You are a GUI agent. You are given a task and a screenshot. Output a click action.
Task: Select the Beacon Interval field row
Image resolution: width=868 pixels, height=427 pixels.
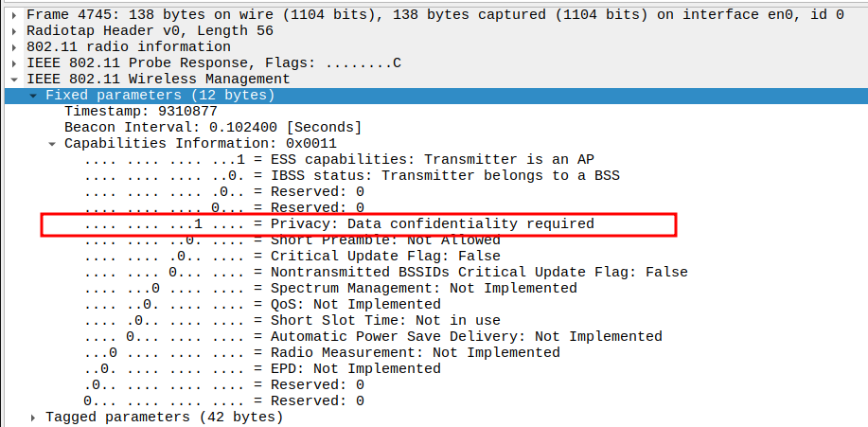[212, 128]
